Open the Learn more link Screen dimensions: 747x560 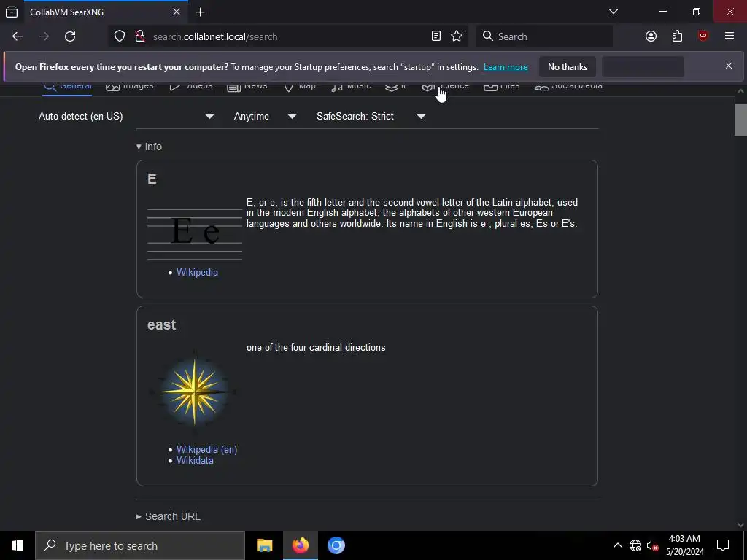[x=506, y=67]
